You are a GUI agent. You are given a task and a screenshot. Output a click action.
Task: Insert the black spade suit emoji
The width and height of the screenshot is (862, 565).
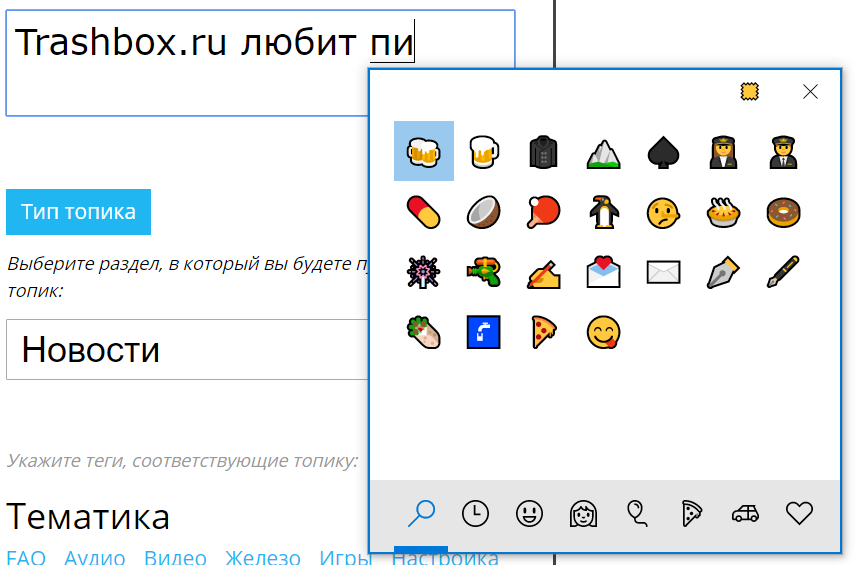point(664,152)
